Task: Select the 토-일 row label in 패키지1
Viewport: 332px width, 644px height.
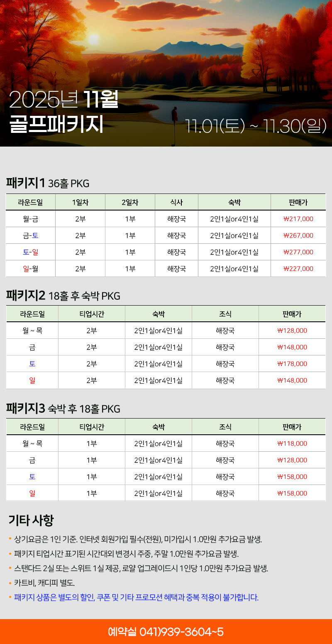Action: 30,252
